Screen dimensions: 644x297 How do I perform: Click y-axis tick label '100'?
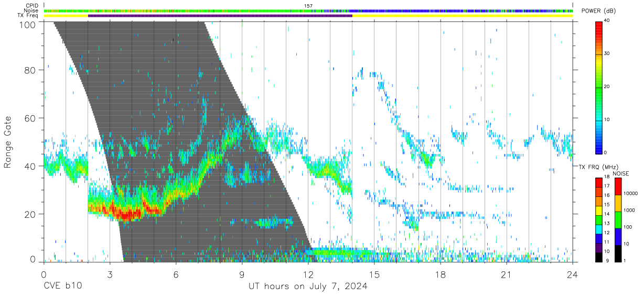[x=28, y=25]
